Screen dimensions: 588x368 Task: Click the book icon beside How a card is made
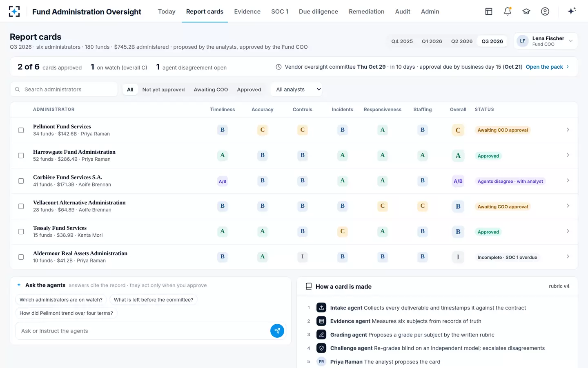click(309, 287)
